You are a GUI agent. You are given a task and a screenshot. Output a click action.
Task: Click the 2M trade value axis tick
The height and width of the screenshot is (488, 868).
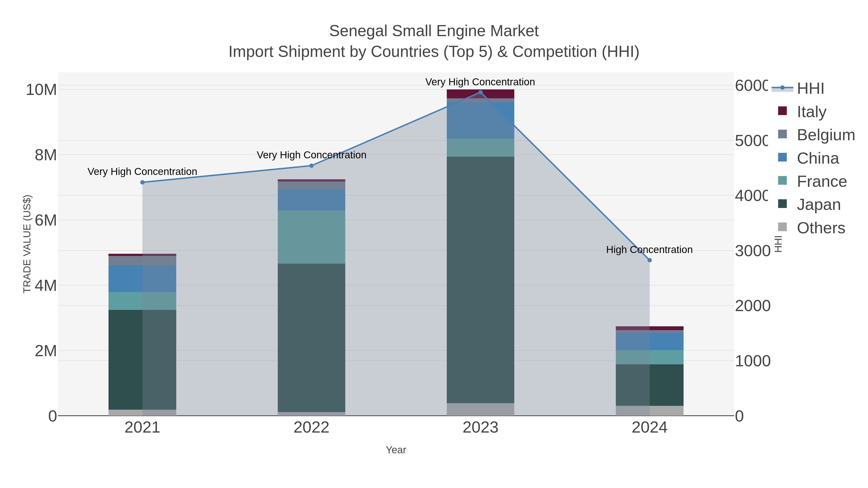coord(46,351)
